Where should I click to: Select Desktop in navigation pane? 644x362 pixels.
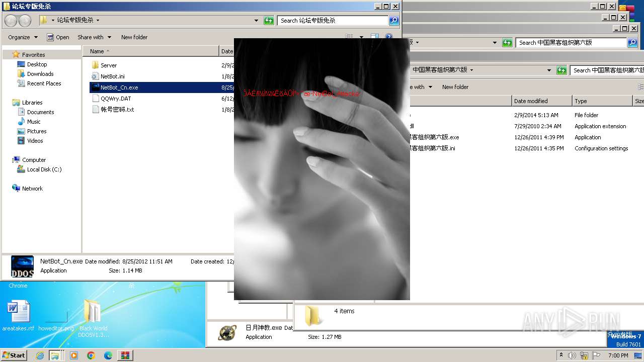click(37, 64)
